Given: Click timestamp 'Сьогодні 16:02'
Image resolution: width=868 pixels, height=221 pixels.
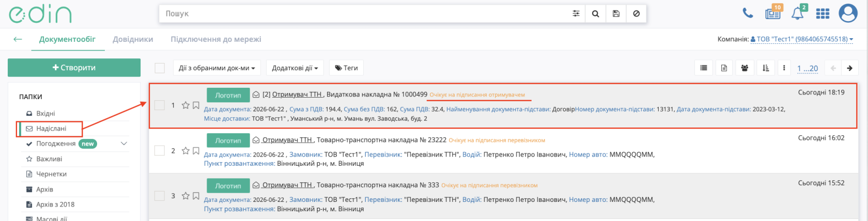Looking at the screenshot, I should [x=821, y=138].
